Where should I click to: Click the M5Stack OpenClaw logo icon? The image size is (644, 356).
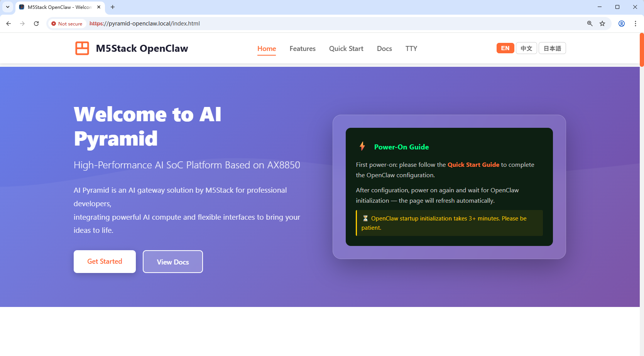tap(82, 48)
